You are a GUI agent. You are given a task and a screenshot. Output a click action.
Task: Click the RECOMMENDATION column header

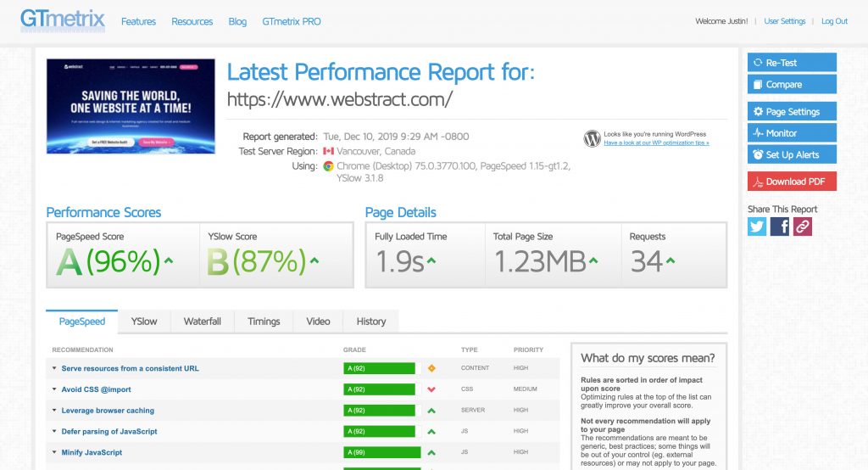pos(82,350)
